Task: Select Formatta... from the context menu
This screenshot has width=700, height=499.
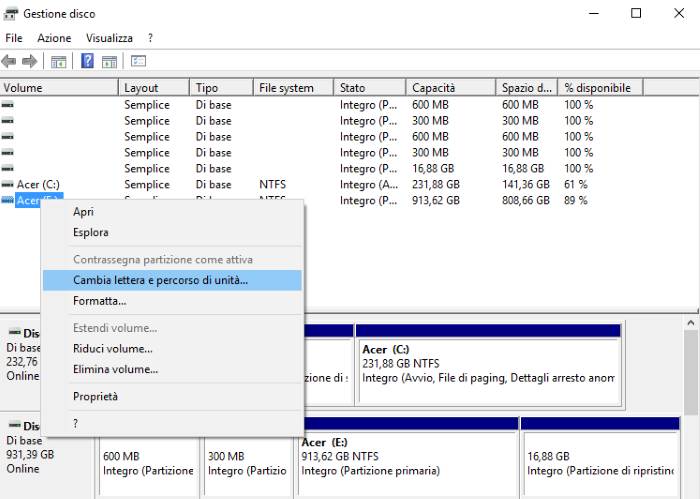Action: click(x=99, y=301)
